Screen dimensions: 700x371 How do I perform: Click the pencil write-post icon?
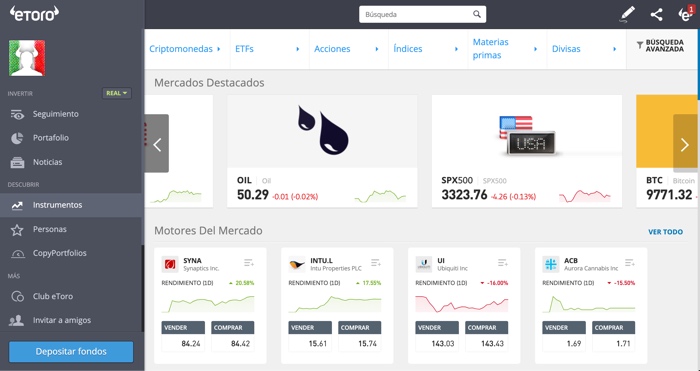point(628,14)
